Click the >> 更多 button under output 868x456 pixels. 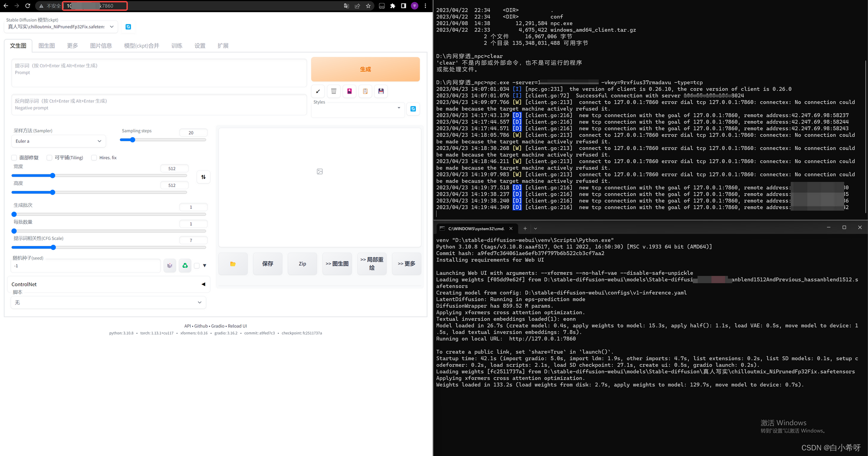point(407,264)
